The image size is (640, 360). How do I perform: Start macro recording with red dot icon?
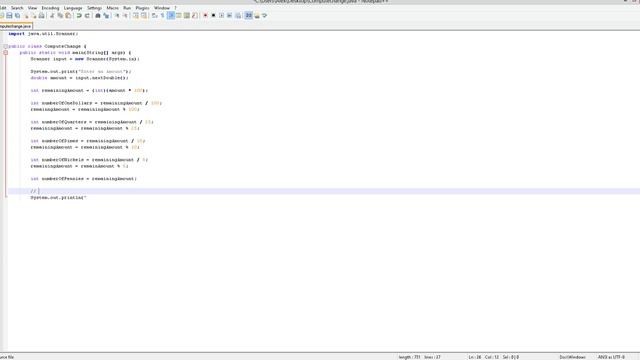point(205,16)
